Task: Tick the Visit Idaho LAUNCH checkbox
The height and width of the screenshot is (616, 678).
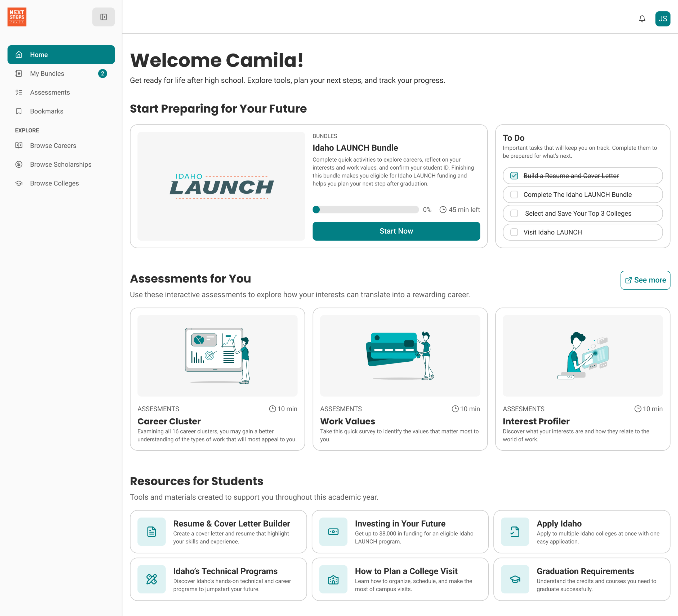Action: (514, 232)
